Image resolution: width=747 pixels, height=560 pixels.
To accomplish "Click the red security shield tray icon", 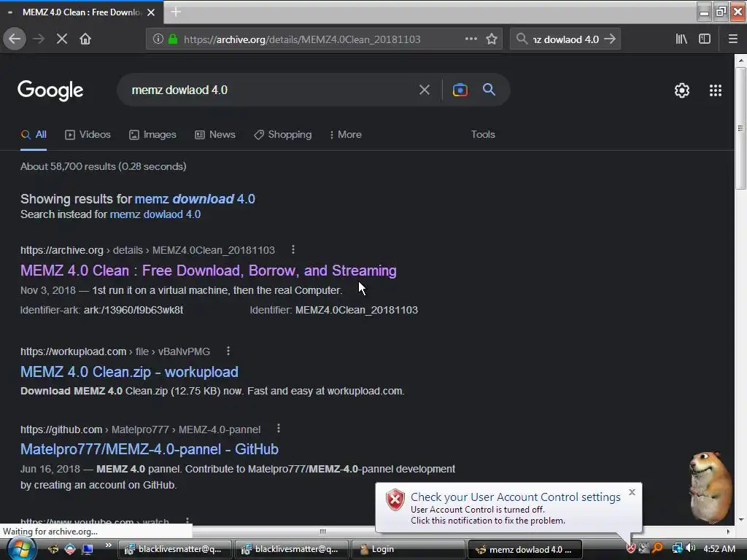I will point(630,548).
